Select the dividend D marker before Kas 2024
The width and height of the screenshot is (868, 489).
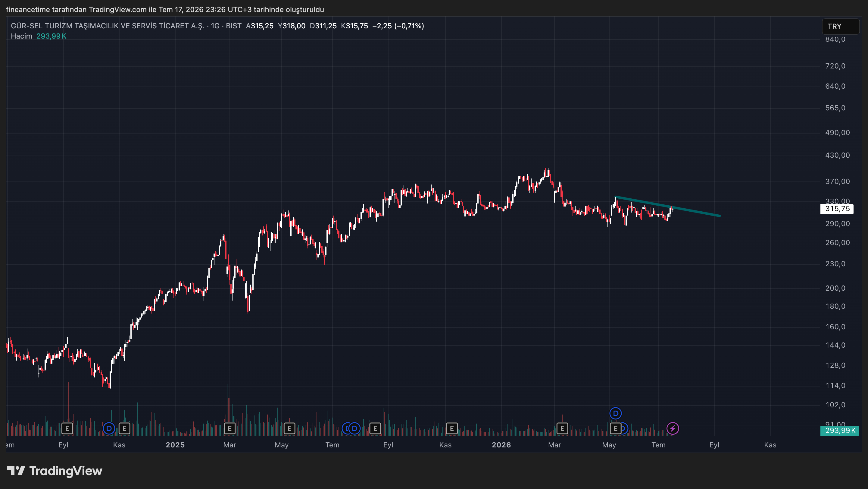click(109, 429)
